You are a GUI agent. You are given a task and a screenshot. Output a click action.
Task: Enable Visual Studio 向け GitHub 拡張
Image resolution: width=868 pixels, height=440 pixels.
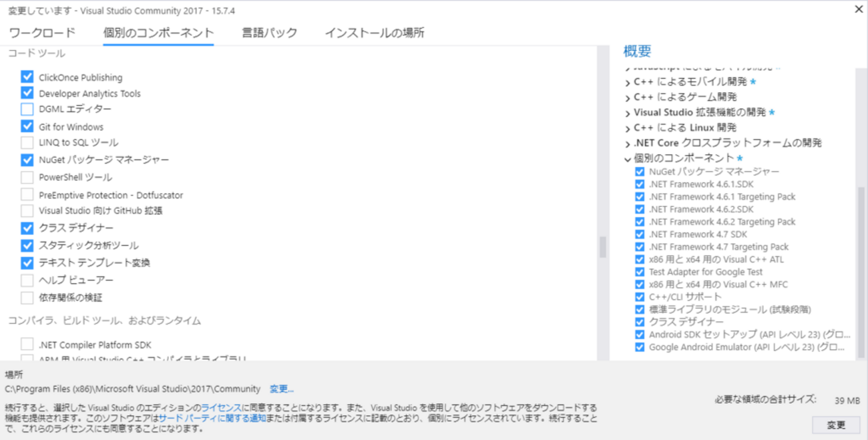point(27,210)
